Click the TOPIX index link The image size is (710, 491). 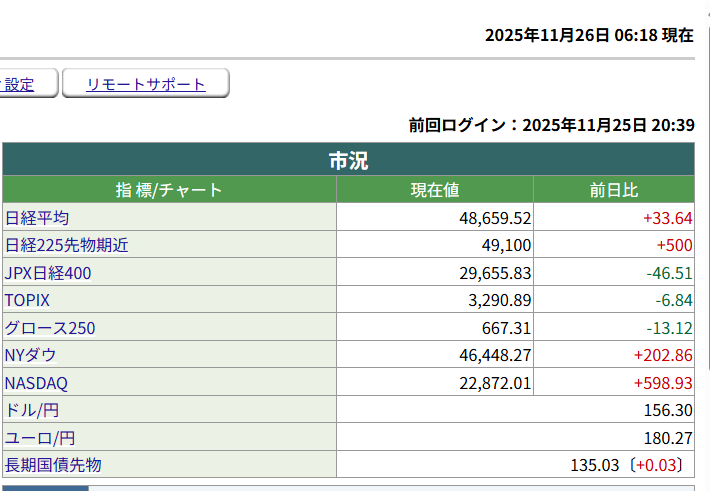point(27,300)
